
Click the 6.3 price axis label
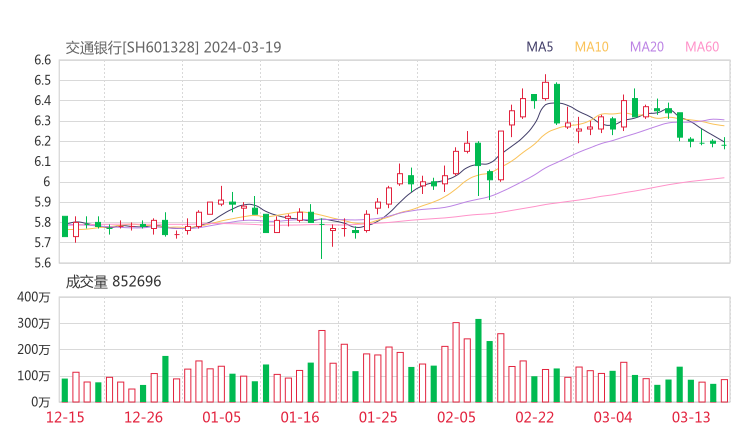coord(42,121)
